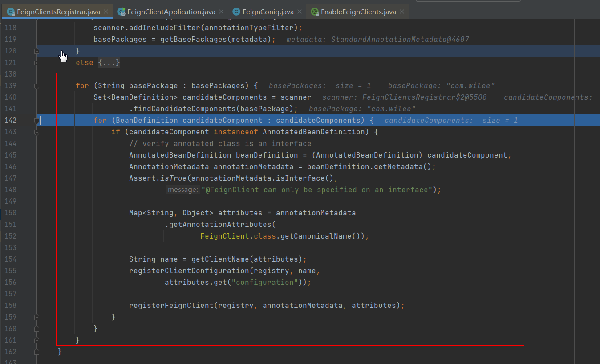
Task: Close the FeignClientApplication.java tab
Action: click(220, 12)
